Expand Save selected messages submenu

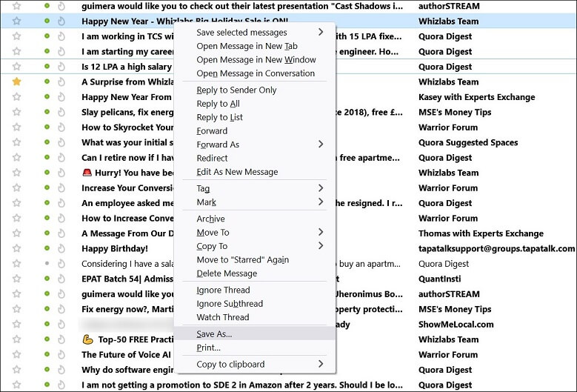point(255,33)
